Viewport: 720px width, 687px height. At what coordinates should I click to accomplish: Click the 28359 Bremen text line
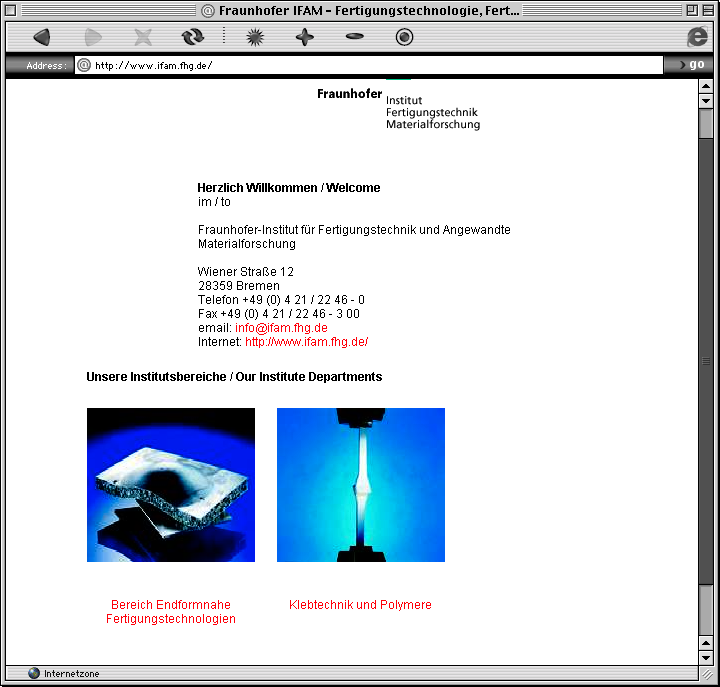(239, 286)
